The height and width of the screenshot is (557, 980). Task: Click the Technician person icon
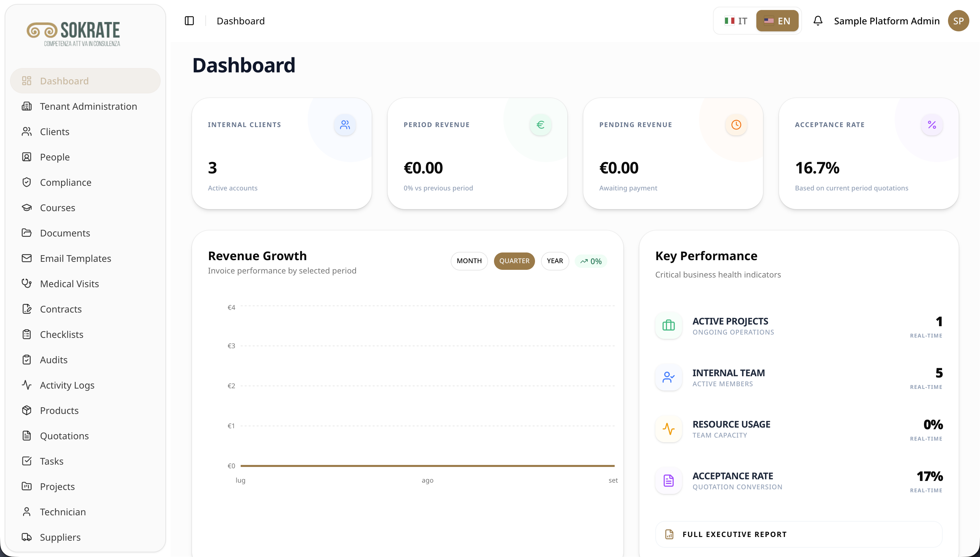point(26,512)
